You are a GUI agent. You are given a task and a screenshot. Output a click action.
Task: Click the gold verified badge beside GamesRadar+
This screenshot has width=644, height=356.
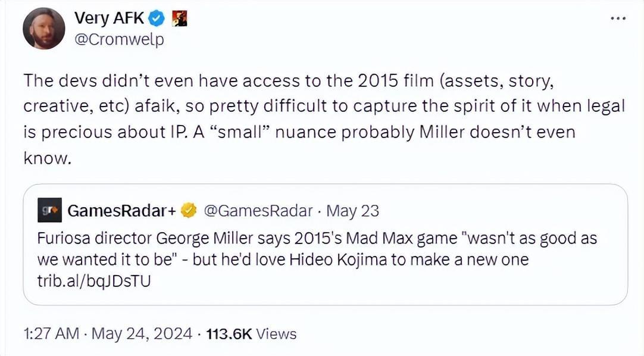[x=190, y=211]
